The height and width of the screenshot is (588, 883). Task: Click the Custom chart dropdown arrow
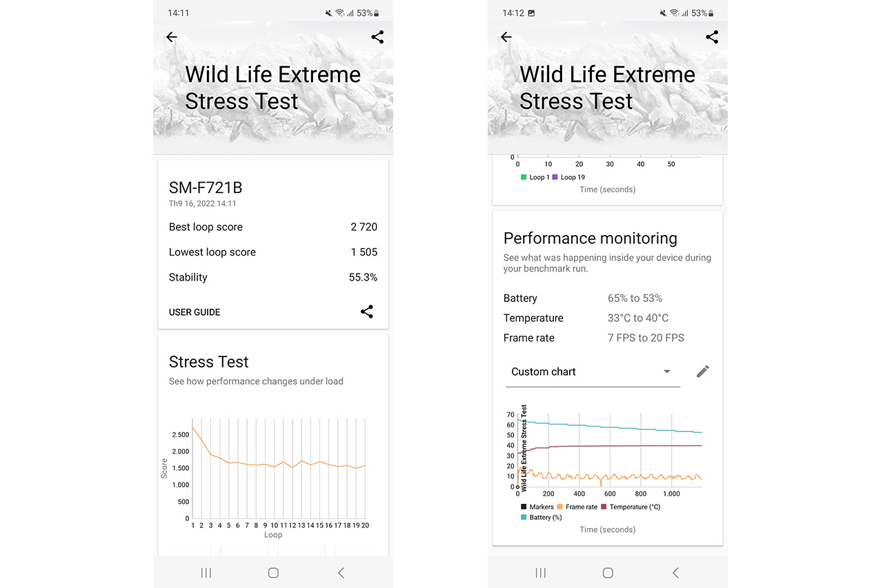coord(666,372)
